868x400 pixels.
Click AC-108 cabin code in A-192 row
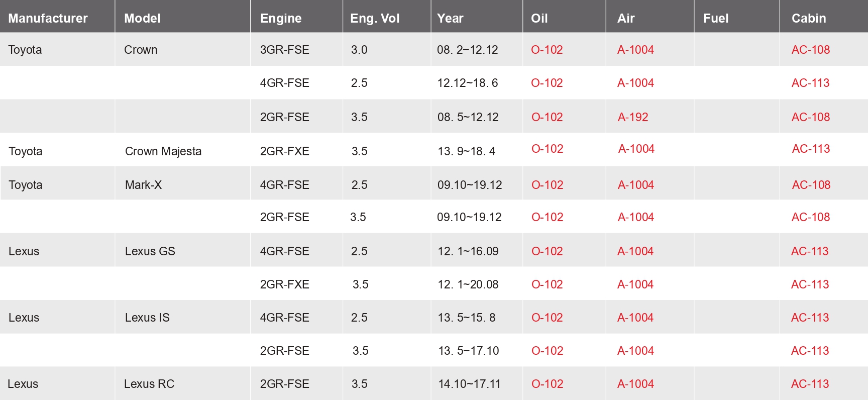pos(811,117)
